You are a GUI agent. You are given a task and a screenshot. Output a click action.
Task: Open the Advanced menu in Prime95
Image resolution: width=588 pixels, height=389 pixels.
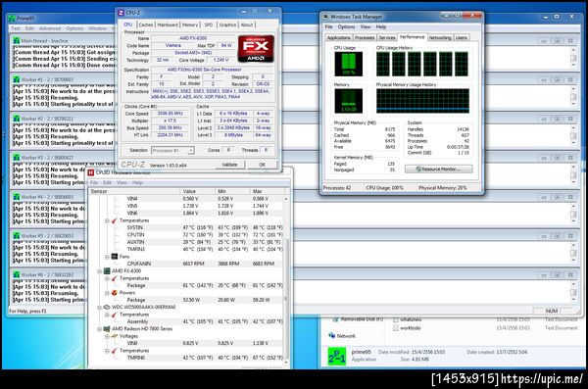point(50,28)
